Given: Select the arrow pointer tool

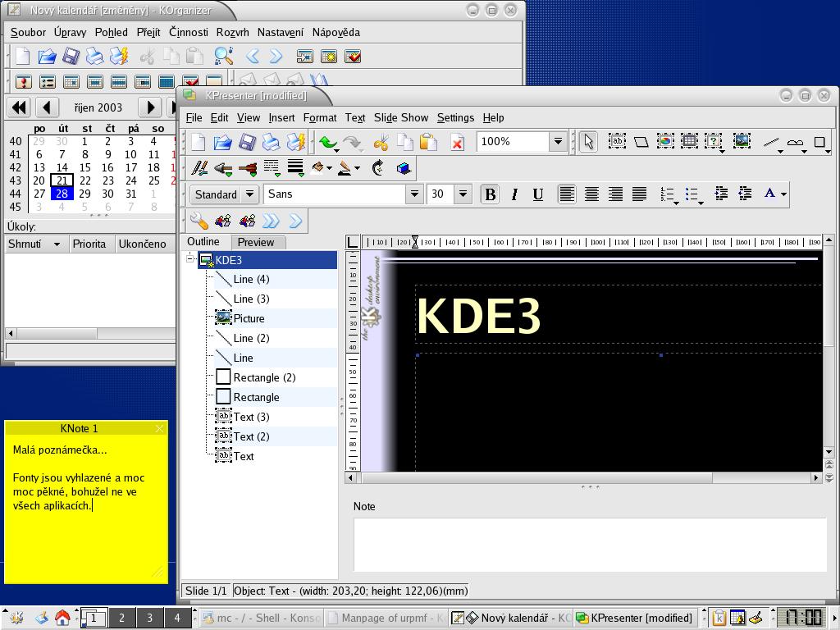Looking at the screenshot, I should (589, 142).
